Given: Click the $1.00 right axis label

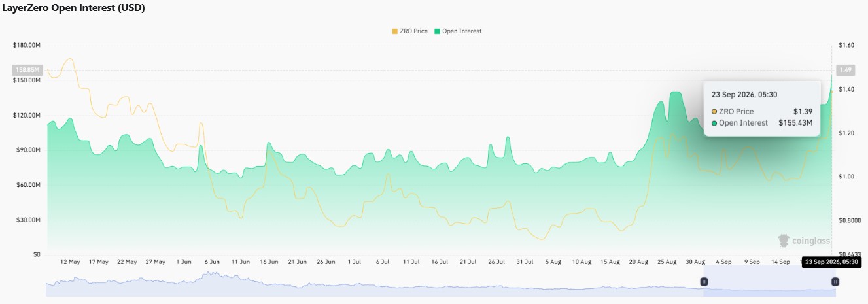Looking at the screenshot, I should [846, 177].
